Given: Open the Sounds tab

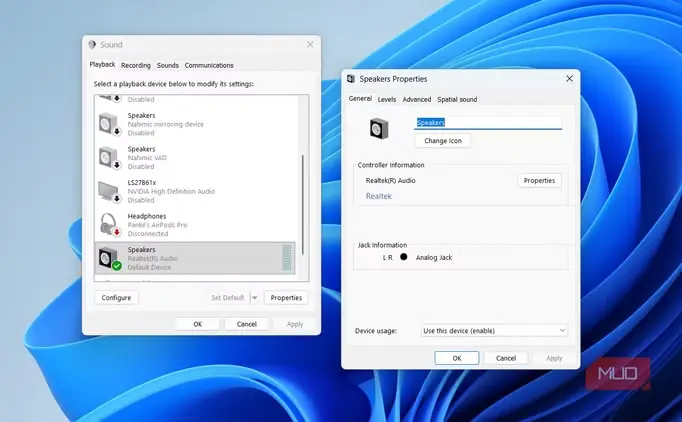Looking at the screenshot, I should coord(167,65).
